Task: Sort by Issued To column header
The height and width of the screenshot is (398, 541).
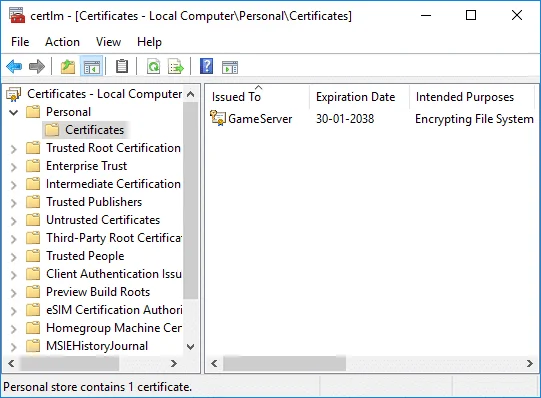Action: coord(257,97)
